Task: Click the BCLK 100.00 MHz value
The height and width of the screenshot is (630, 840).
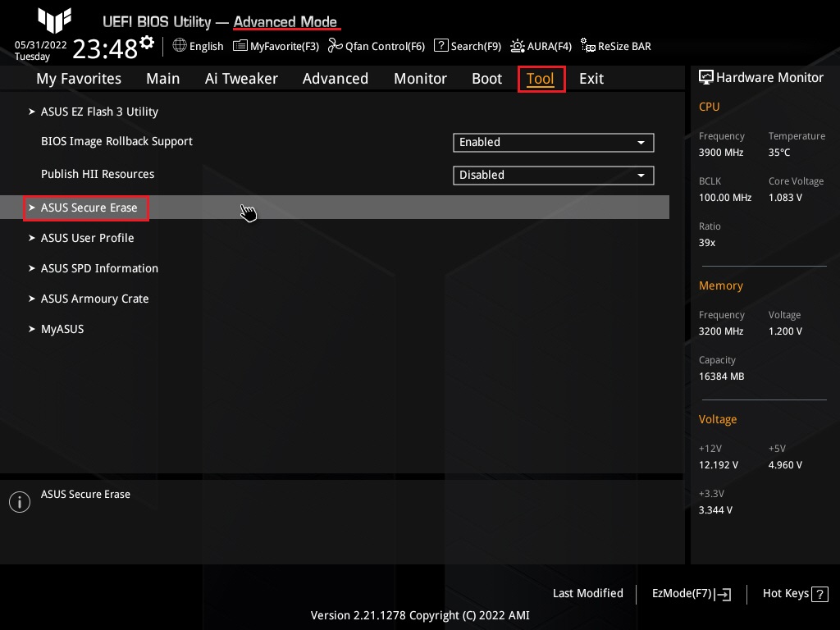Action: click(x=725, y=197)
